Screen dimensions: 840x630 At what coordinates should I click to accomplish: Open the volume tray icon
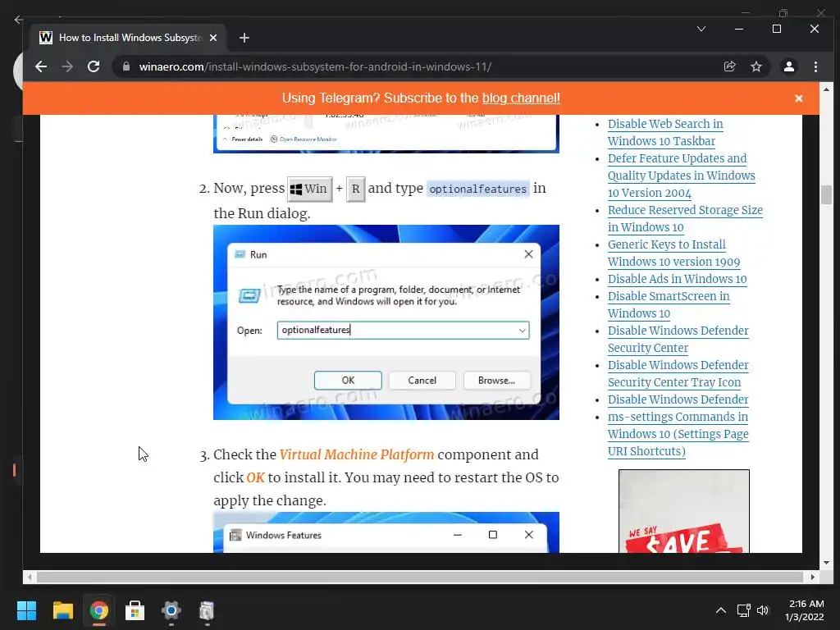(x=763, y=610)
